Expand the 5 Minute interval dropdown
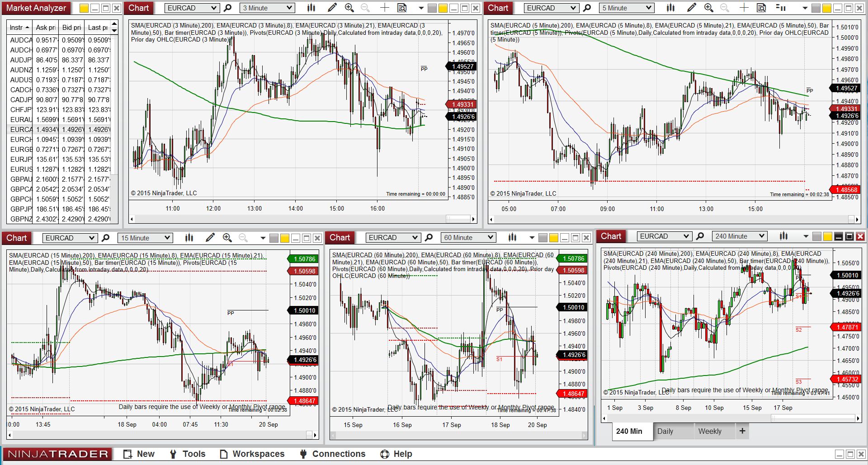 click(649, 8)
